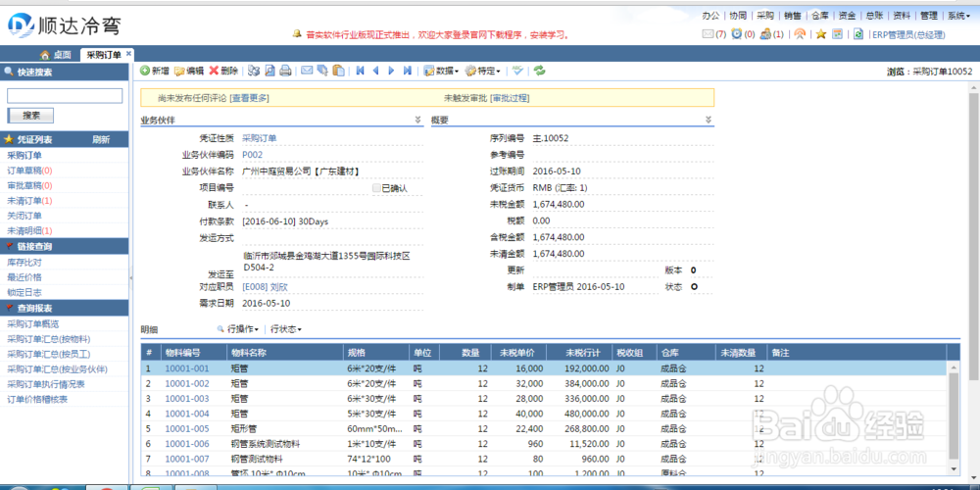This screenshot has width=980, height=490.
Task: Open the 仓库 menu
Action: click(820, 16)
